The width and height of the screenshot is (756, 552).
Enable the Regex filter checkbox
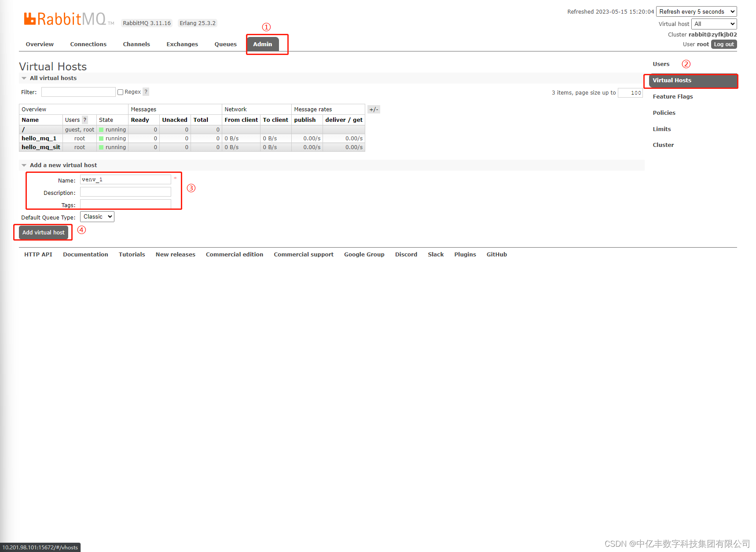(120, 92)
